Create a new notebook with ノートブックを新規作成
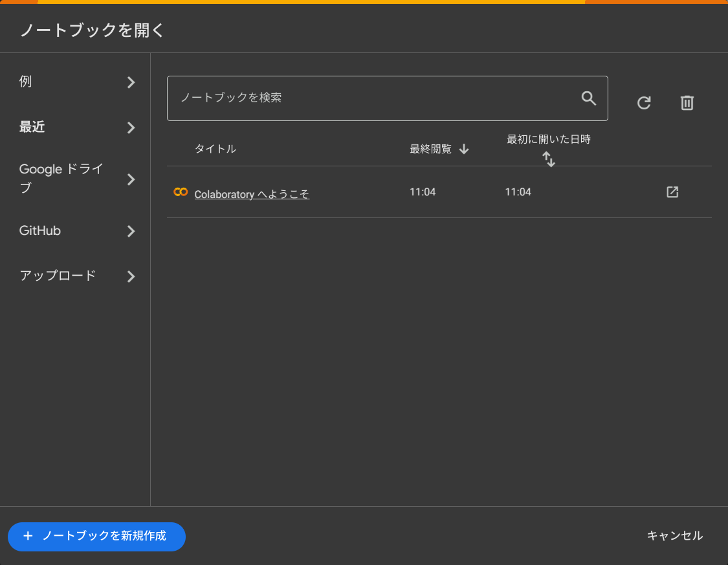Viewport: 728px width, 565px height. pyautogui.click(x=96, y=537)
